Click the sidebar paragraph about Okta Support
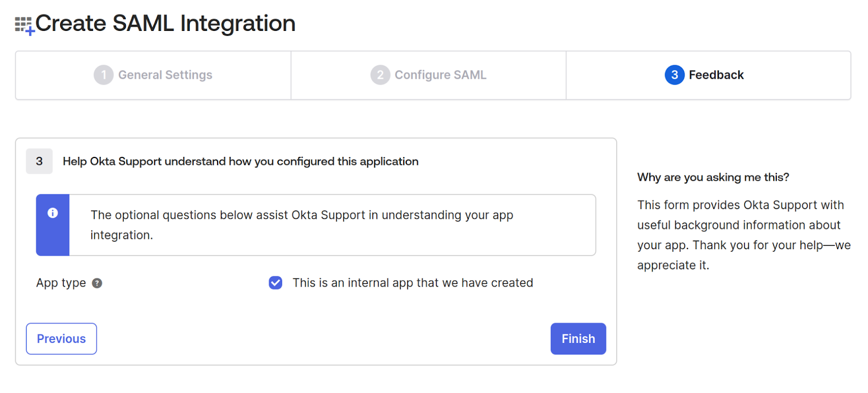 click(743, 235)
